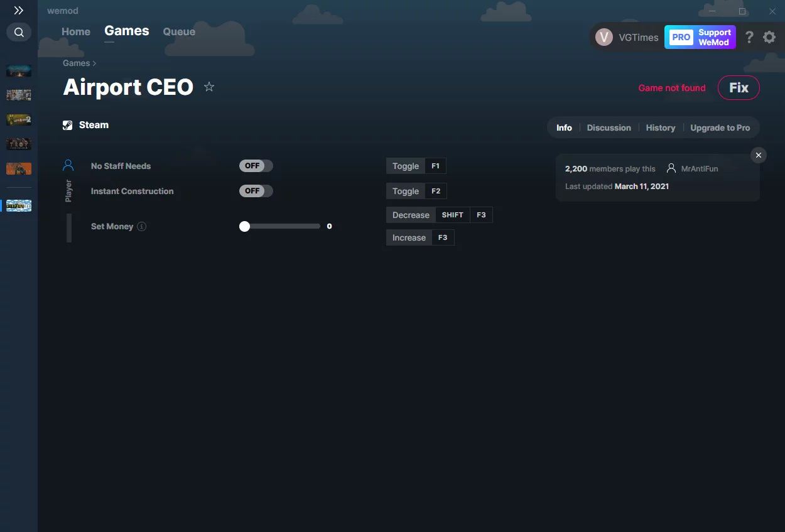Open help via question mark icon
The image size is (785, 532).
point(749,37)
